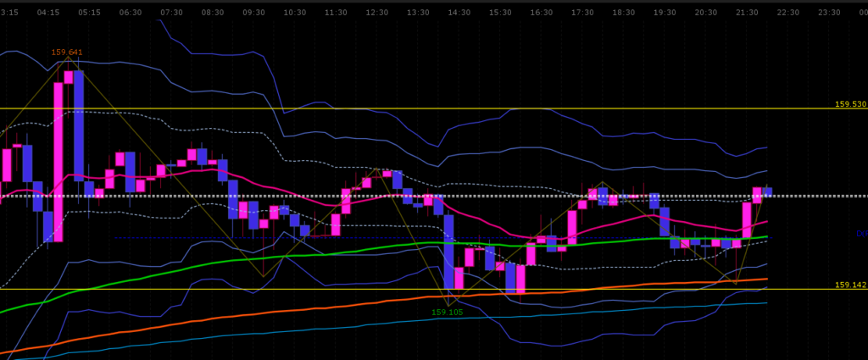Click the 09:30 time axis label
The image size is (868, 360).
253,13
